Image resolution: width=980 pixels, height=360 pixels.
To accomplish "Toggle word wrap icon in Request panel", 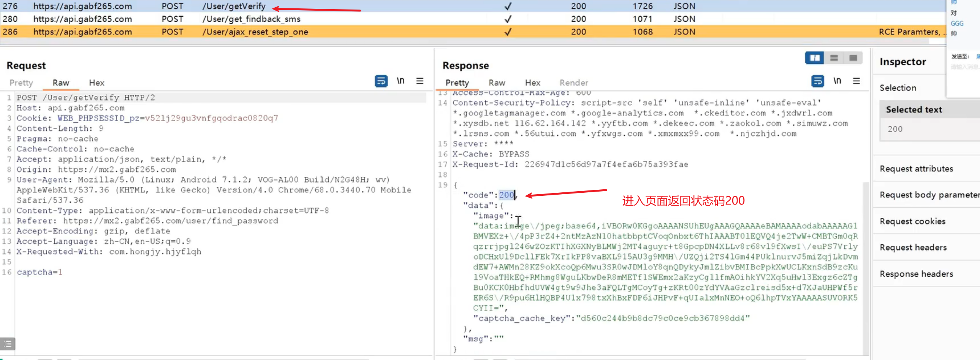I will pos(381,81).
